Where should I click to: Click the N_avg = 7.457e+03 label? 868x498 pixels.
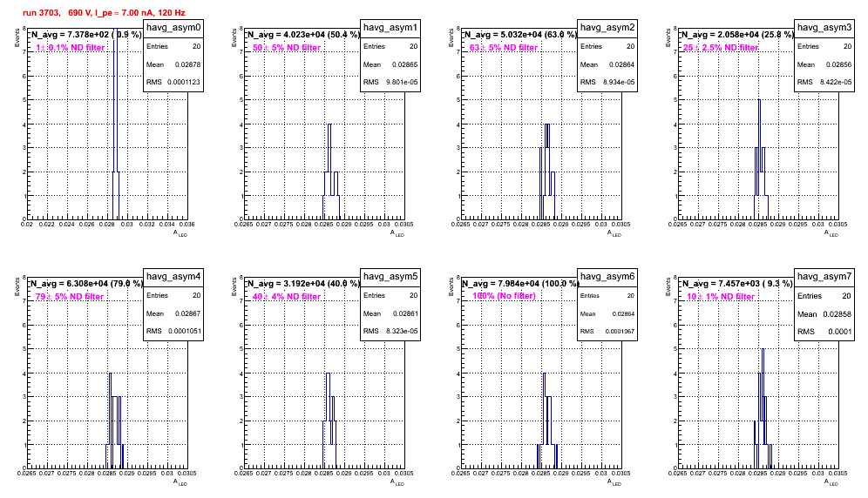pyautogui.click(x=736, y=283)
